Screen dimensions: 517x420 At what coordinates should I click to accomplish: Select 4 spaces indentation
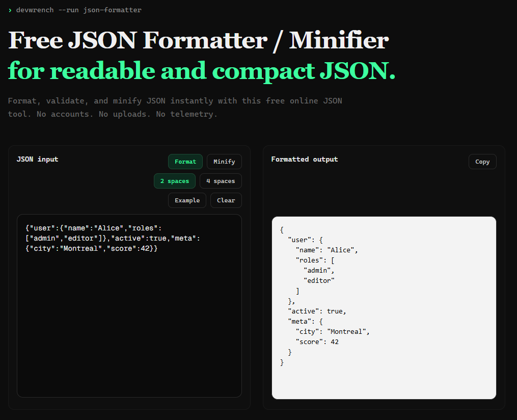(221, 181)
